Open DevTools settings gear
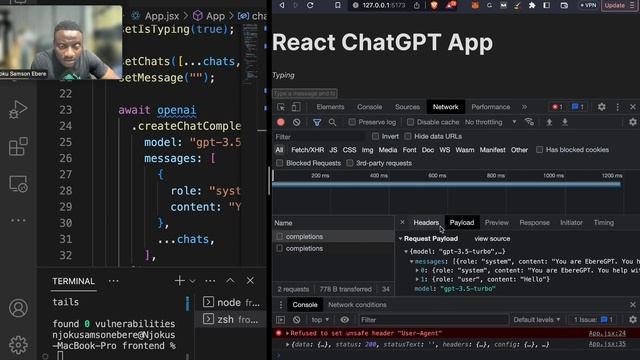 (x=602, y=107)
